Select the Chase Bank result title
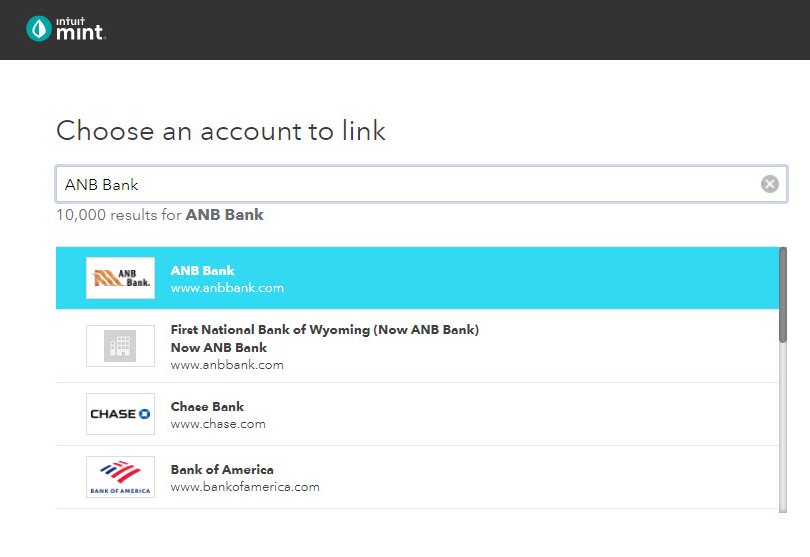 [207, 406]
